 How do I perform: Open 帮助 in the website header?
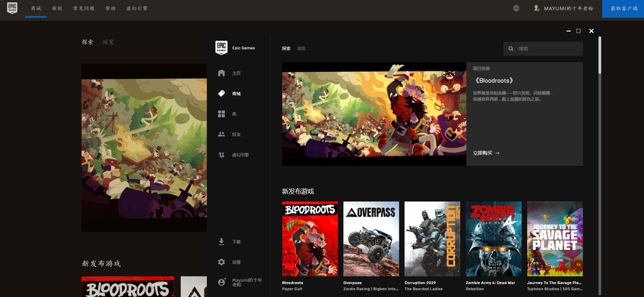[x=111, y=8]
